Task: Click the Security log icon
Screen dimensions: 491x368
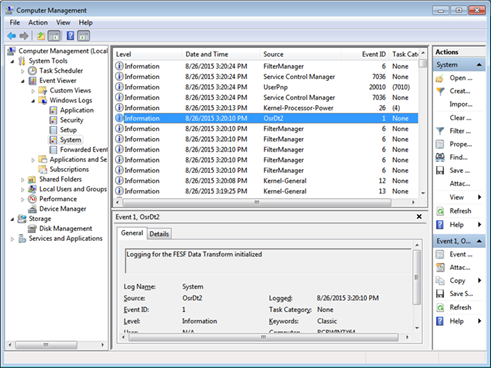Action: [x=53, y=120]
